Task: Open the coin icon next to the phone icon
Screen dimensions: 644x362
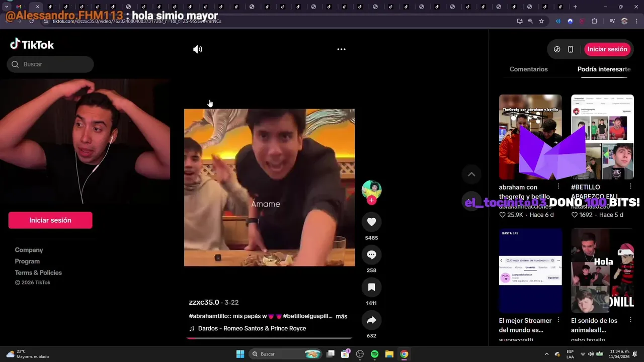Action: [x=557, y=49]
